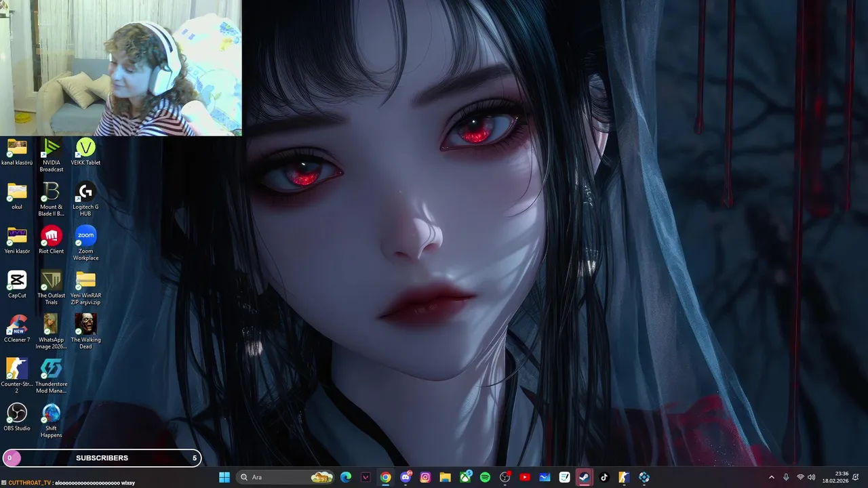The height and width of the screenshot is (488, 868).
Task: Open File Explorer from taskbar
Action: click(x=445, y=477)
